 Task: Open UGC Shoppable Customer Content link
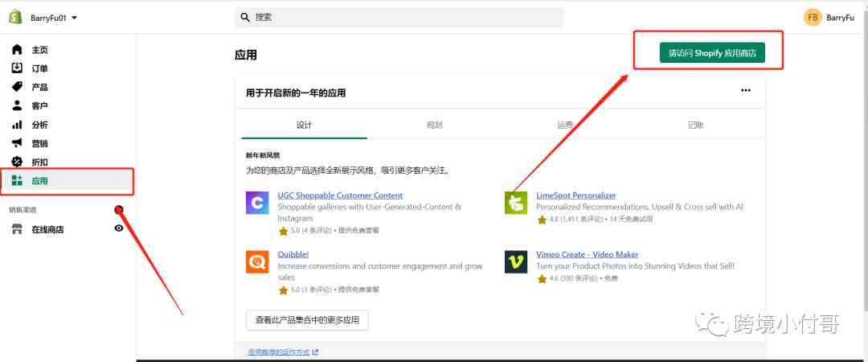click(340, 195)
